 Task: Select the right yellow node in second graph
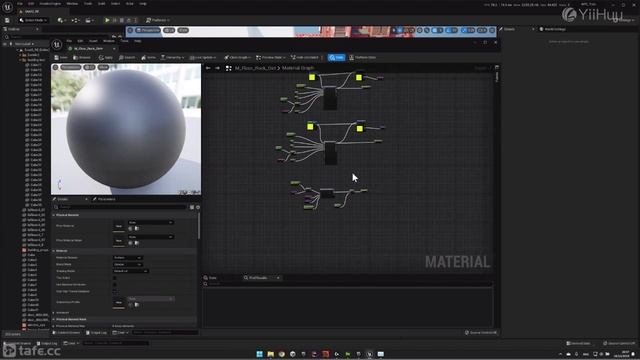pos(360,129)
